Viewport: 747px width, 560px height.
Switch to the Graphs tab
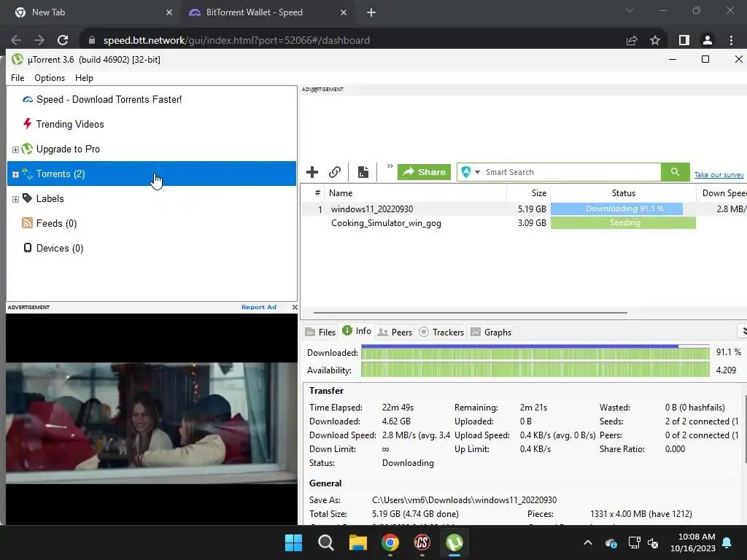click(491, 332)
